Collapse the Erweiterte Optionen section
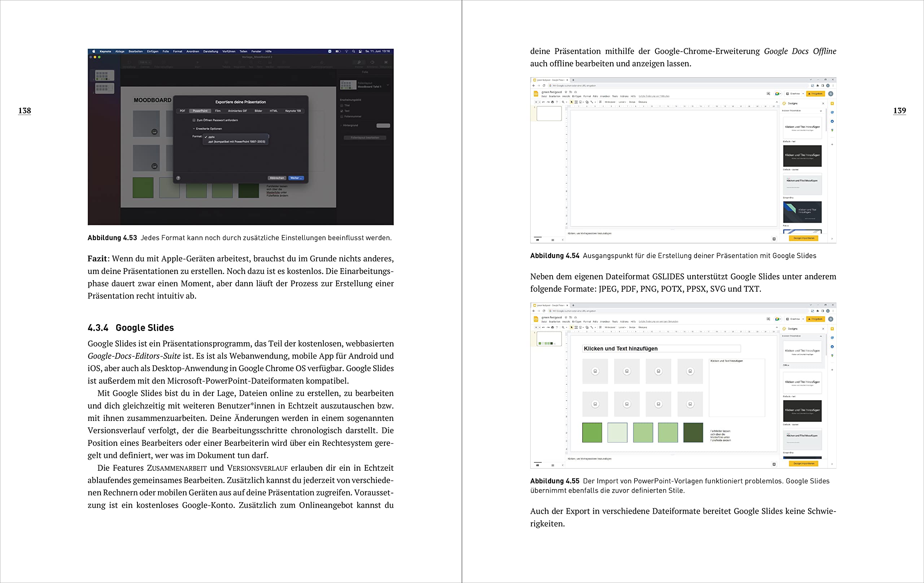 194,129
